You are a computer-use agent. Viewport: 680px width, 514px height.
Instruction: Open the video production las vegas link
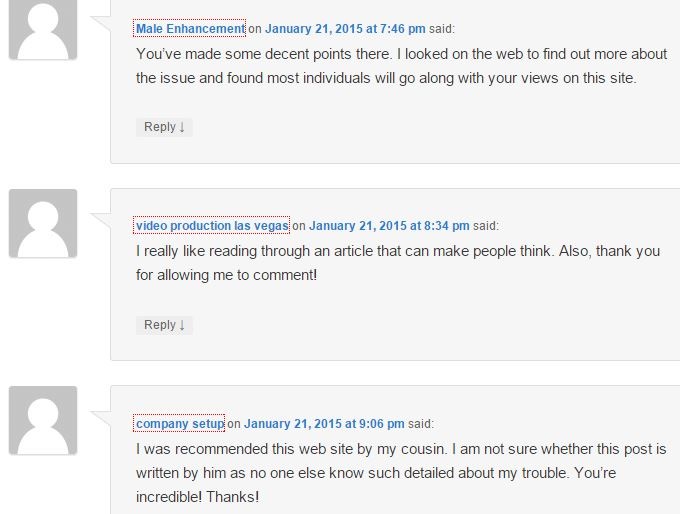click(212, 226)
